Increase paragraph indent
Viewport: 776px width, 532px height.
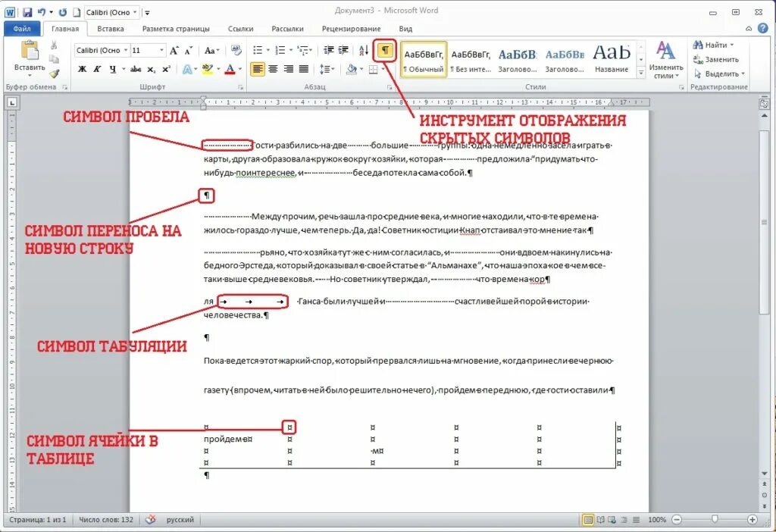(343, 50)
